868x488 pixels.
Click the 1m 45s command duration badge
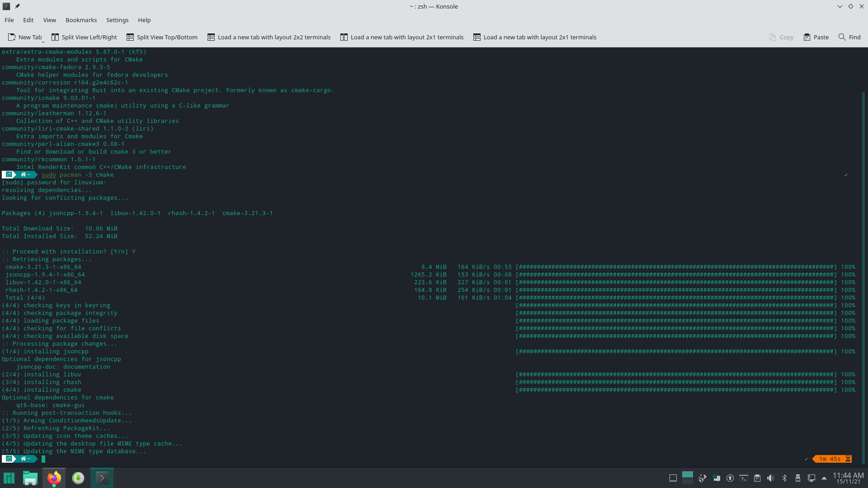pos(832,459)
